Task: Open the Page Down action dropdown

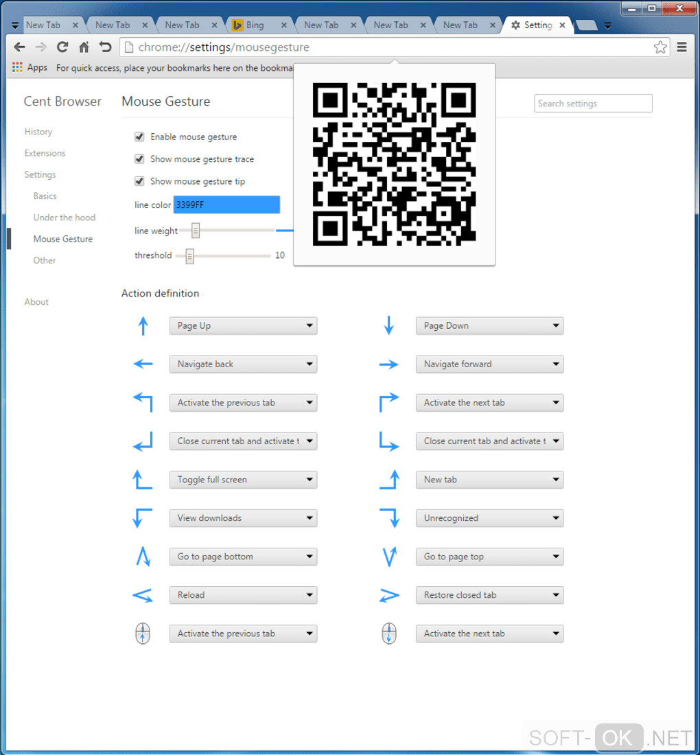Action: [489, 326]
